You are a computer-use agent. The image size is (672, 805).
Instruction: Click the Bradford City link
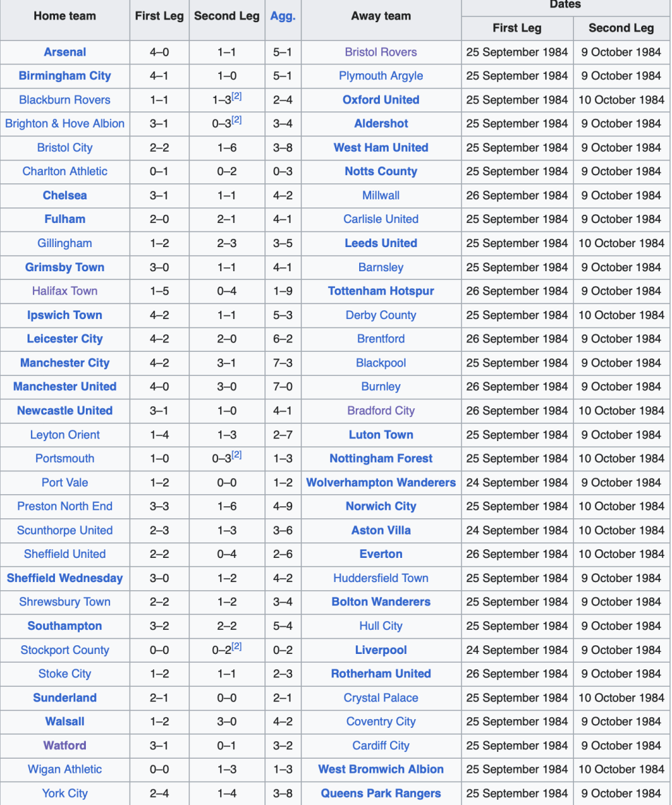[381, 411]
